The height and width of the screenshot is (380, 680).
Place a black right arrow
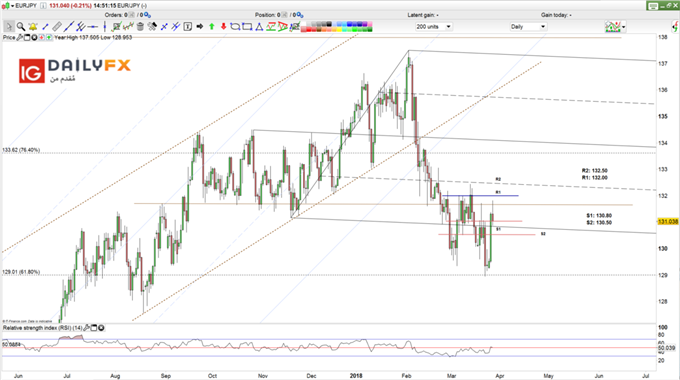199,26
